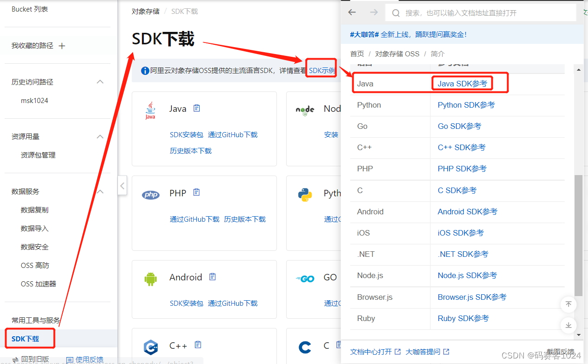
Task: Select SDK下载 in sidebar
Action: pos(25,339)
